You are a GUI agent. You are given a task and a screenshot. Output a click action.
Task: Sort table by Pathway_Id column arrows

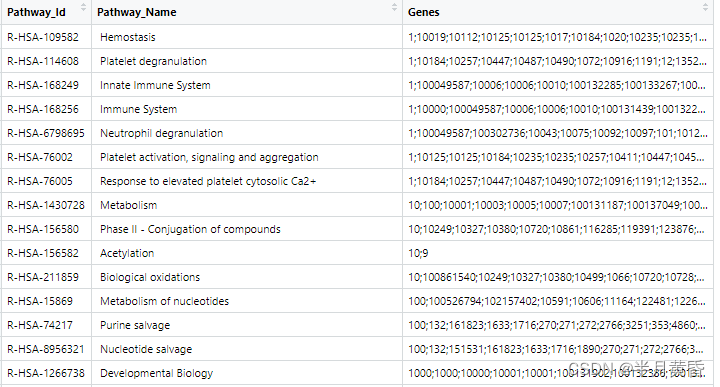coord(83,8)
